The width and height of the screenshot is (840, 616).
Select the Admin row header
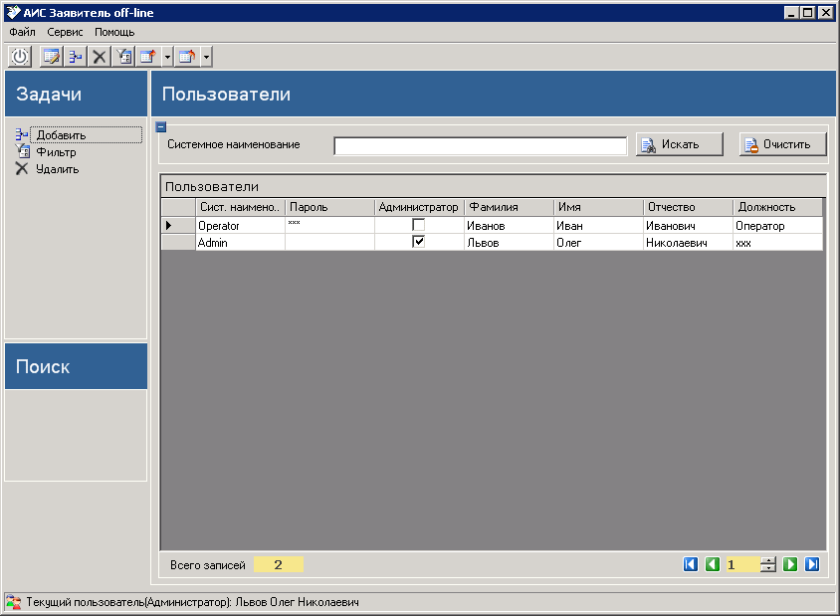[178, 242]
